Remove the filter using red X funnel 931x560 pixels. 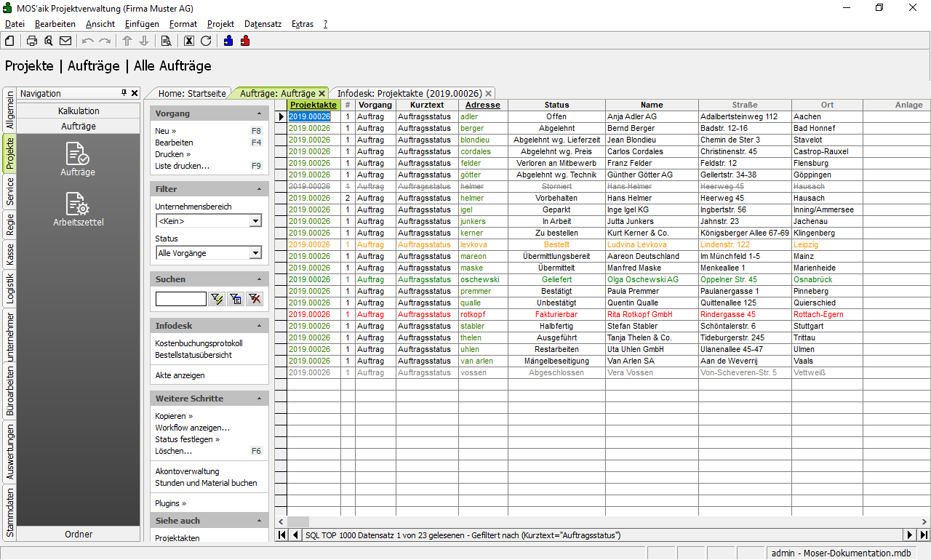[254, 299]
